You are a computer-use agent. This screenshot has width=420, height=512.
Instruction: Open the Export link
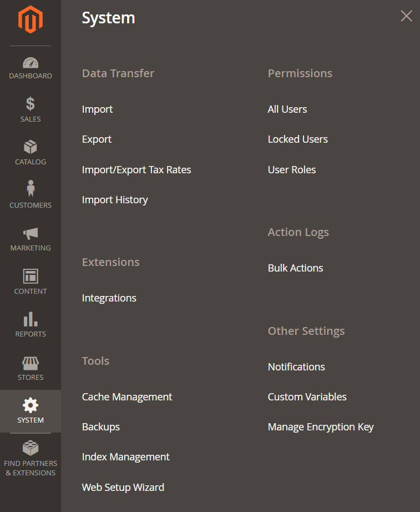tap(97, 139)
